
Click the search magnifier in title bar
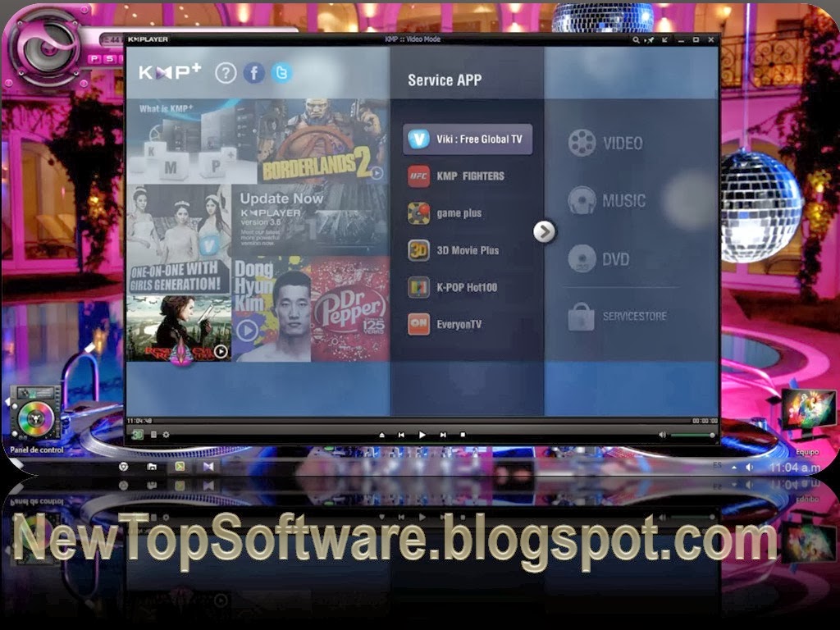coord(636,39)
